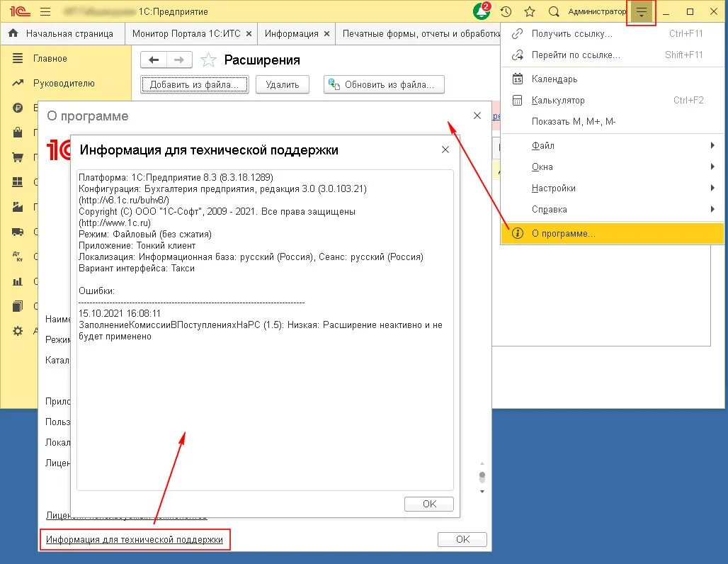Navigate back with the left arrow button

tap(154, 60)
